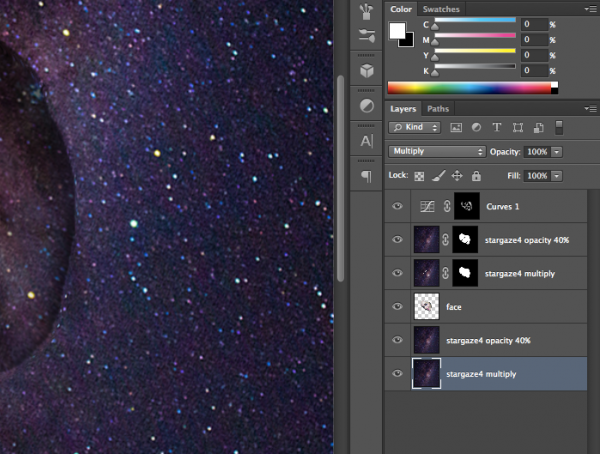Click the lock position move icon
Screen dimensions: 600x454
point(456,175)
